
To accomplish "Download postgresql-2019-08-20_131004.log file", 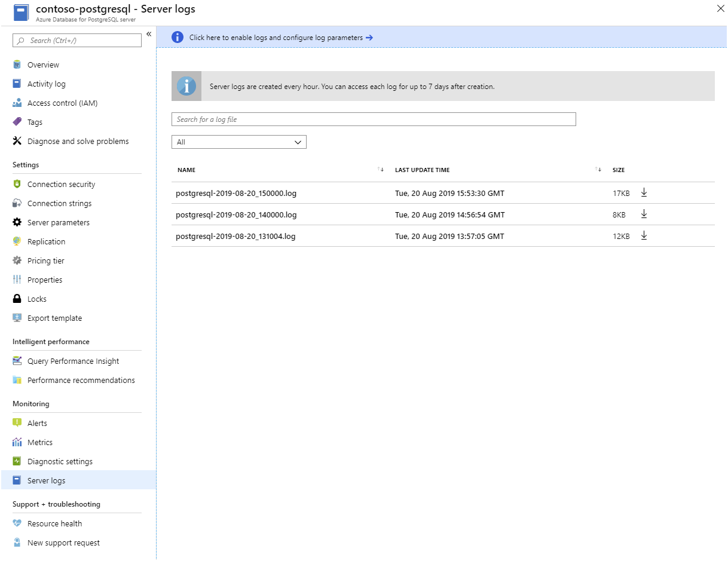I will (x=644, y=235).
